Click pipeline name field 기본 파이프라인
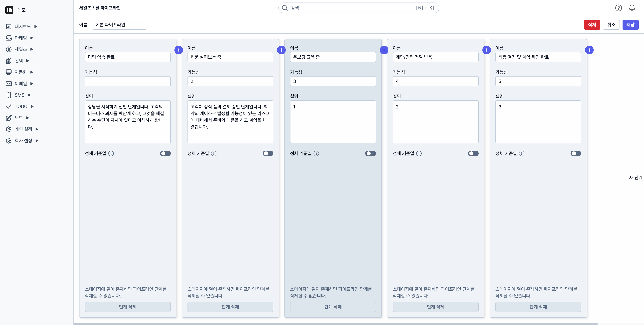 point(119,25)
